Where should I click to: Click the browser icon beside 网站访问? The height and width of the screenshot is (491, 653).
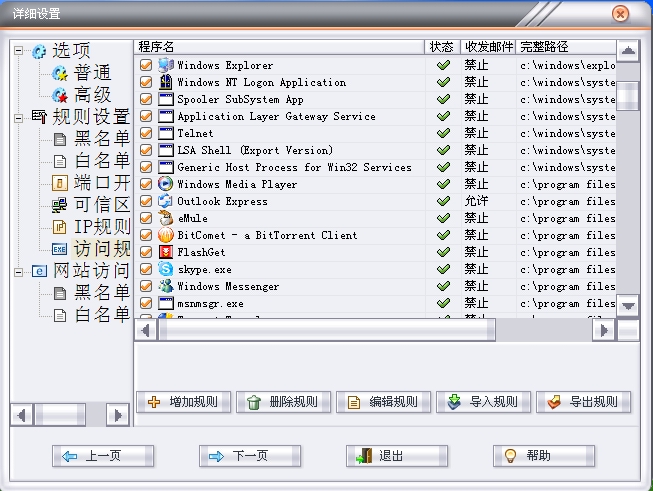pos(39,271)
